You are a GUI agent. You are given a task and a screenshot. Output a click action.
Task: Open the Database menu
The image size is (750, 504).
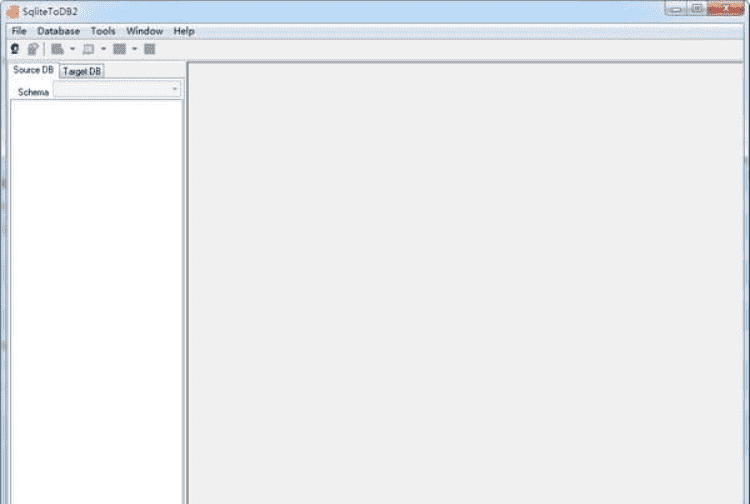pos(58,31)
